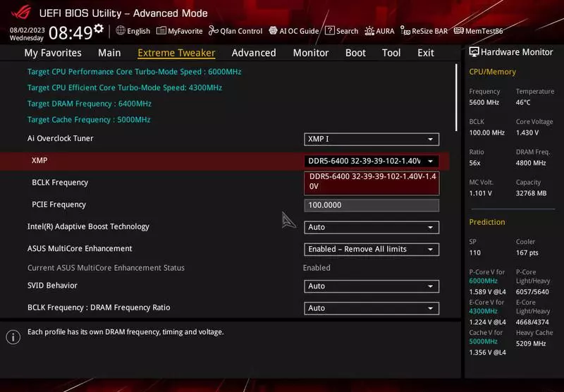Viewport: 564px width, 392px height.
Task: Launch AI OC Guide icon
Action: tap(273, 30)
